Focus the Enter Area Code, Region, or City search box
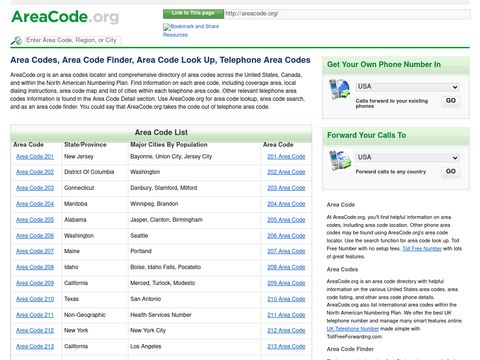480x360 pixels. (72, 40)
